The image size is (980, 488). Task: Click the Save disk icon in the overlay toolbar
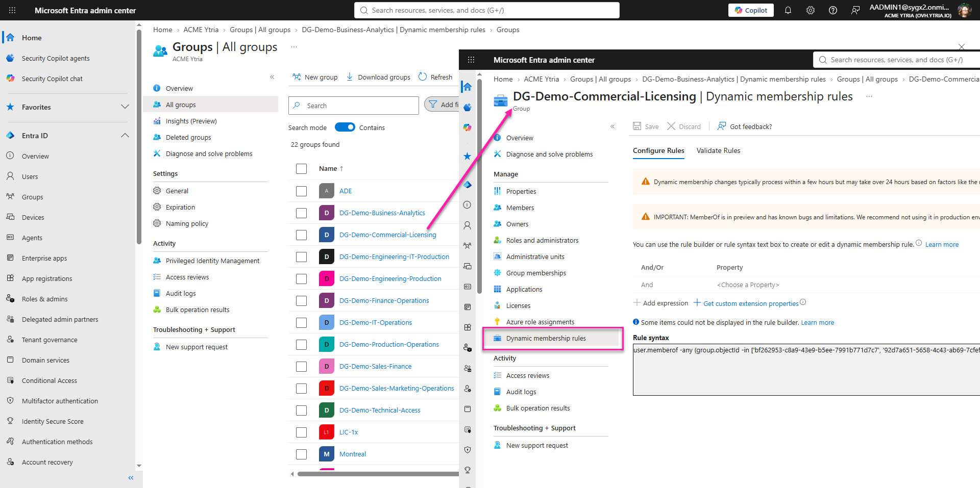[637, 126]
